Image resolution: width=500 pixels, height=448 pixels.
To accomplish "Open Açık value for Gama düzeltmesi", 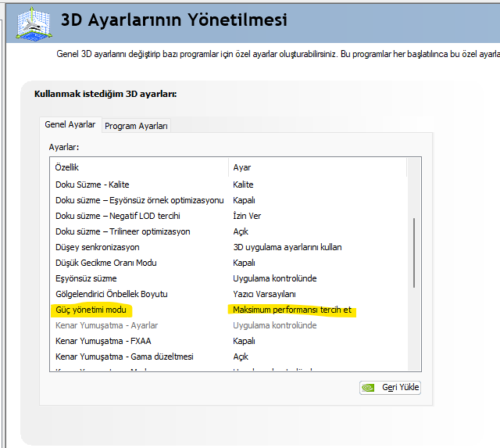I will pos(241,357).
